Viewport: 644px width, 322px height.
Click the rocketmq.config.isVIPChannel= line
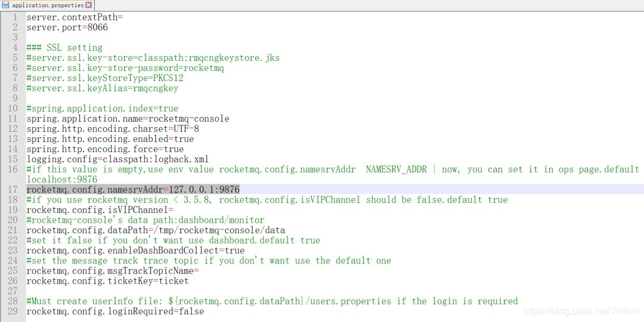point(100,210)
